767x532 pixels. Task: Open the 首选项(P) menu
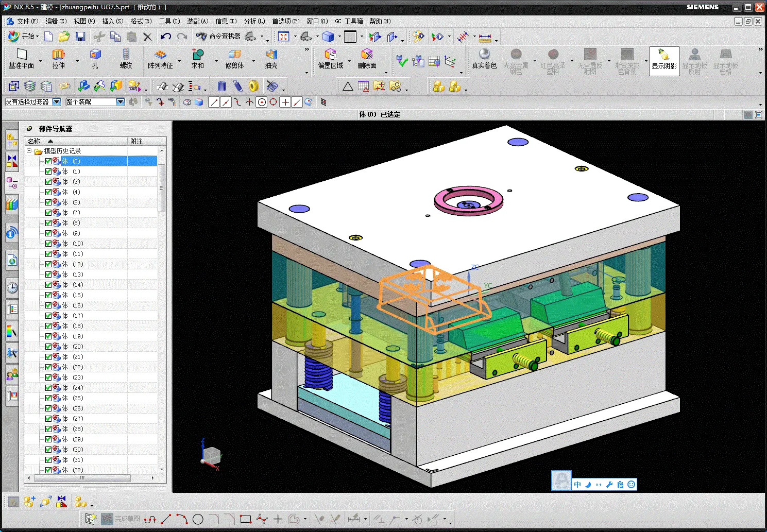285,21
